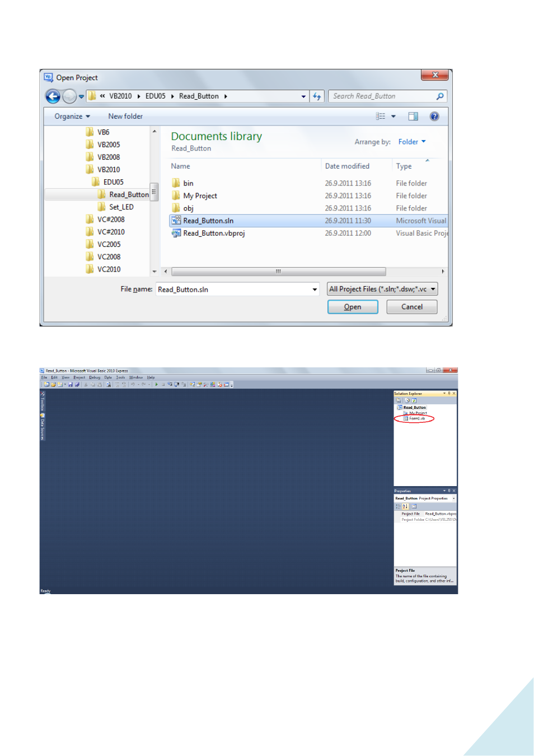Open the Edit menu in Visual Basic
This screenshot has height=756, width=534.
(x=54, y=377)
